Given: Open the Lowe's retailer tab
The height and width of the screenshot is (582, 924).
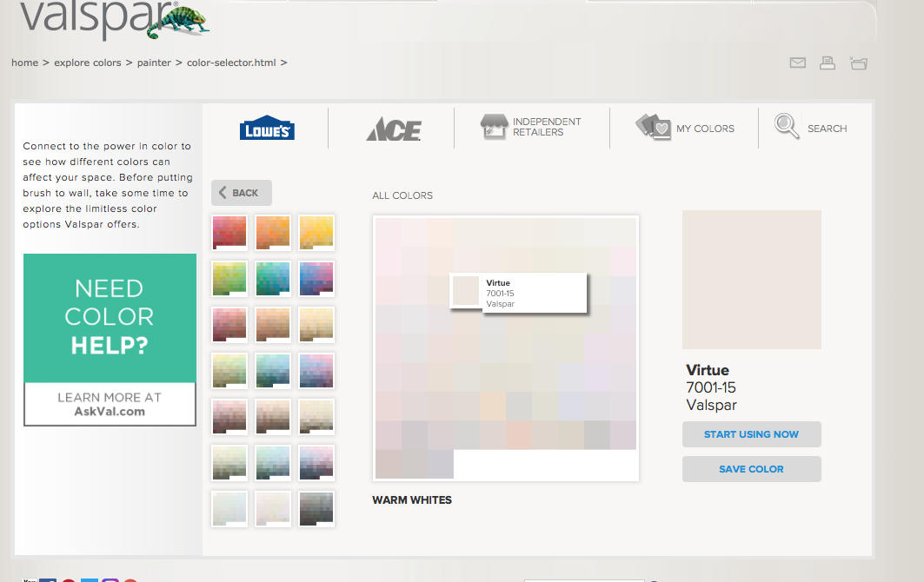Looking at the screenshot, I should click(x=267, y=128).
